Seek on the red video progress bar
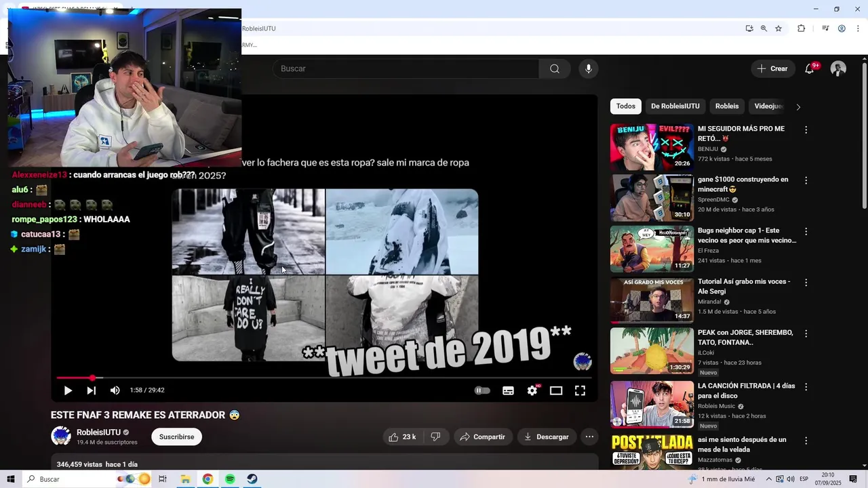This screenshot has height=488, width=868. (x=324, y=378)
